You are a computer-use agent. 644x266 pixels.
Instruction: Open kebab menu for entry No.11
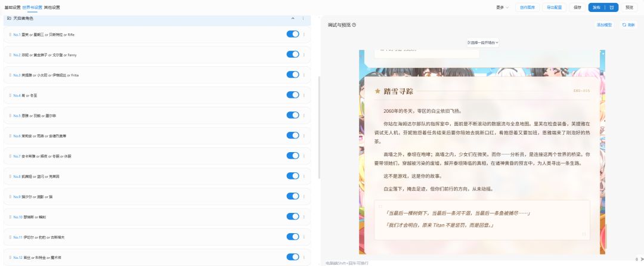(304, 237)
